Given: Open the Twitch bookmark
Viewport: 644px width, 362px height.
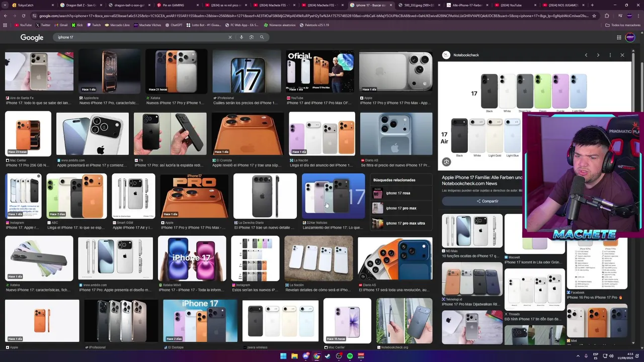Looking at the screenshot, I should [x=94, y=25].
